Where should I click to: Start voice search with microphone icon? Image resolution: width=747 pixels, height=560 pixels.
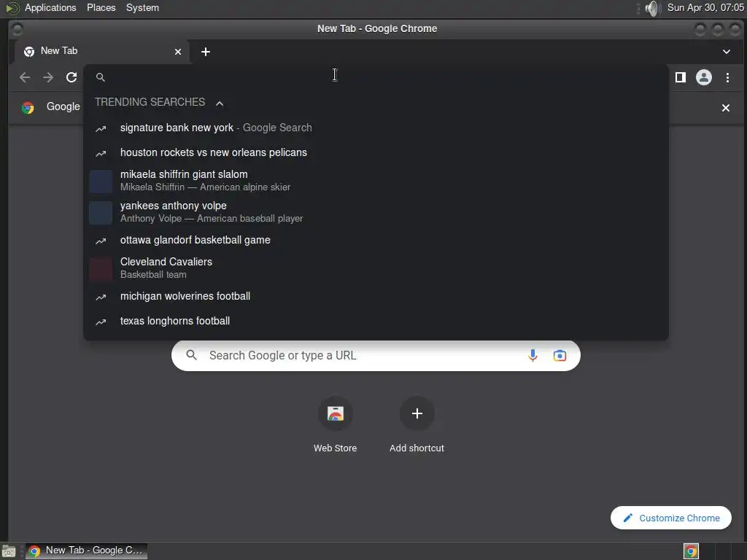533,355
